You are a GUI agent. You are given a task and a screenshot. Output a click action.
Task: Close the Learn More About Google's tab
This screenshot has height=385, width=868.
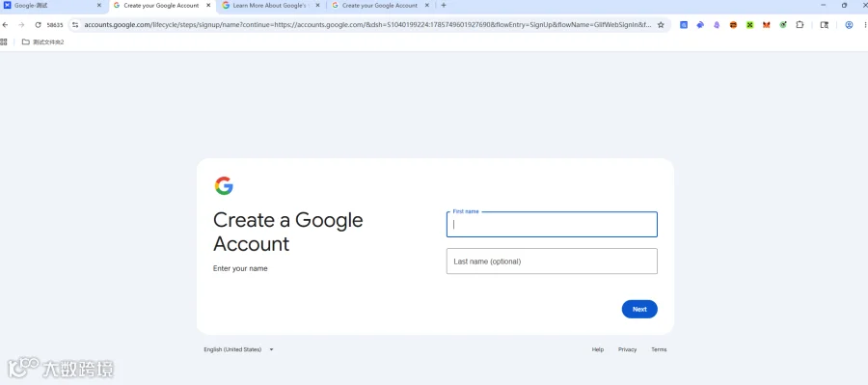click(x=317, y=6)
